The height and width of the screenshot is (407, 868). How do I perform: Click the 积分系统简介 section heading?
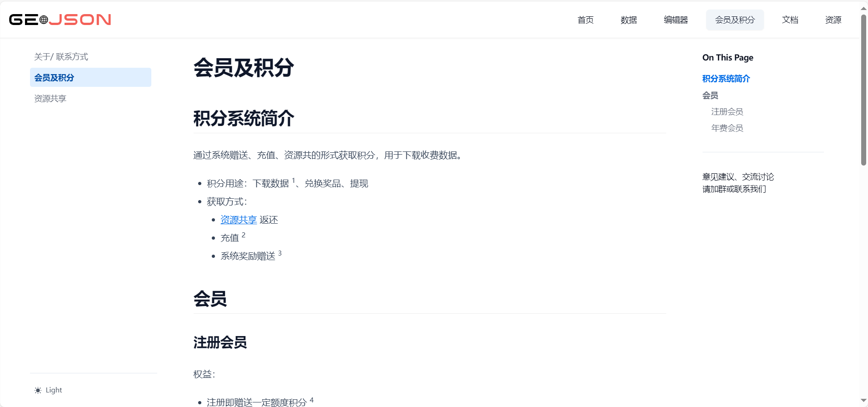244,118
